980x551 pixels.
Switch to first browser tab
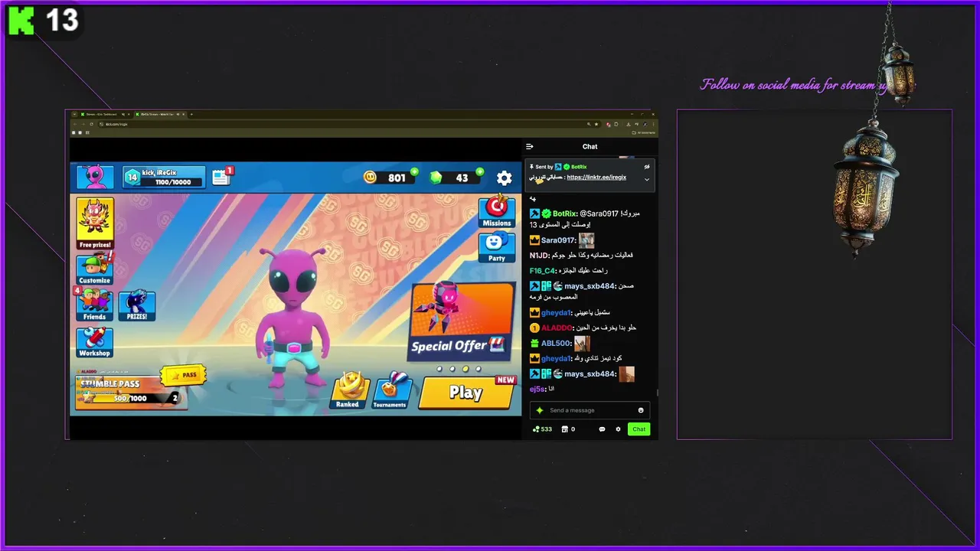point(105,114)
